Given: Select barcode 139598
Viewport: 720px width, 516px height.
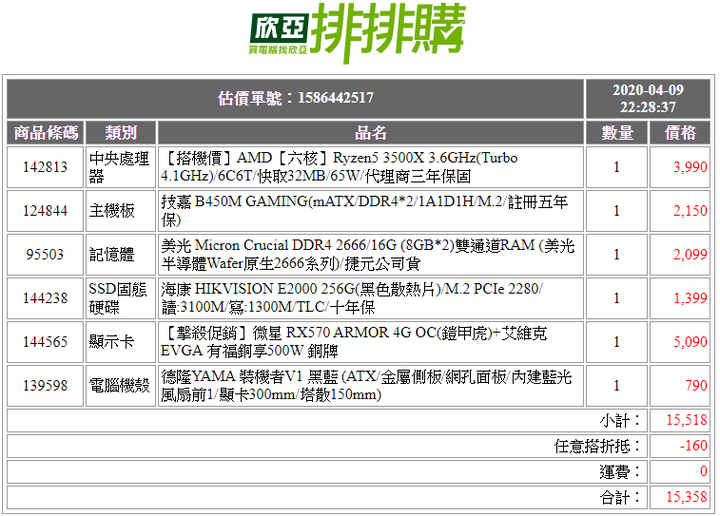Looking at the screenshot, I should click(x=45, y=386).
